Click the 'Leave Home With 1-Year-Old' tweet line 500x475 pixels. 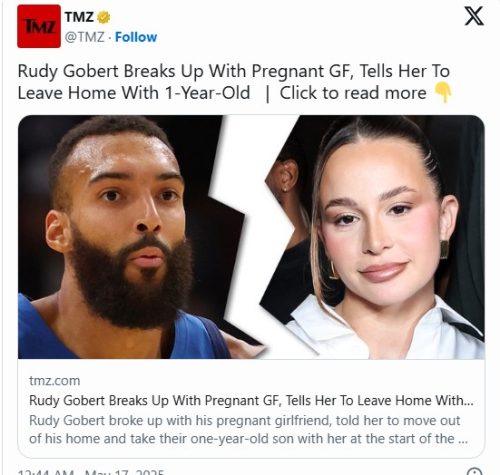tap(134, 93)
